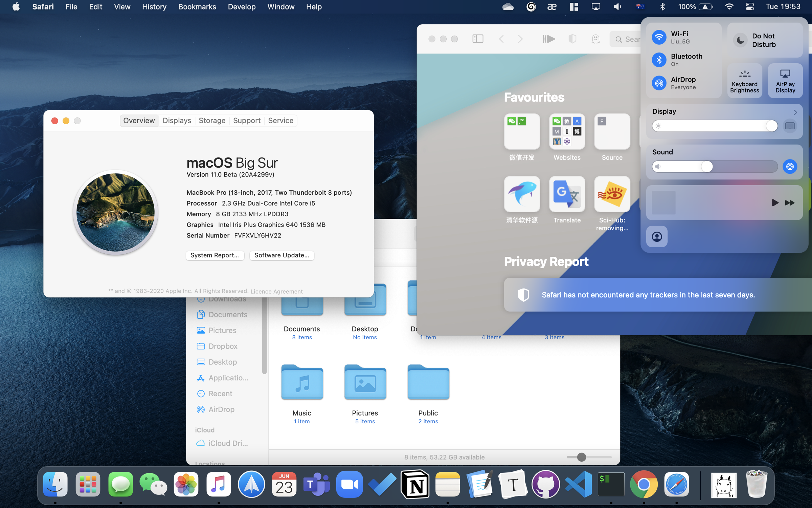
Task: Open the Sci-Hub favourite icon
Action: (612, 194)
